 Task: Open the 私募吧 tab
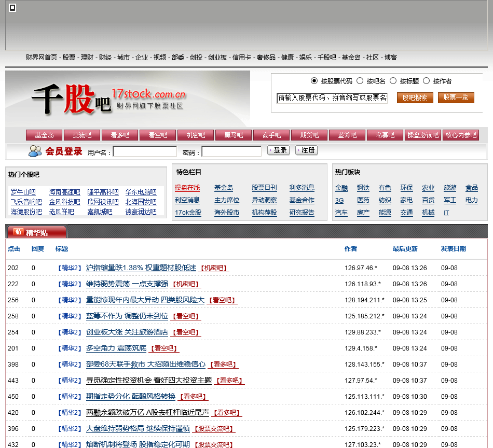pos(385,135)
